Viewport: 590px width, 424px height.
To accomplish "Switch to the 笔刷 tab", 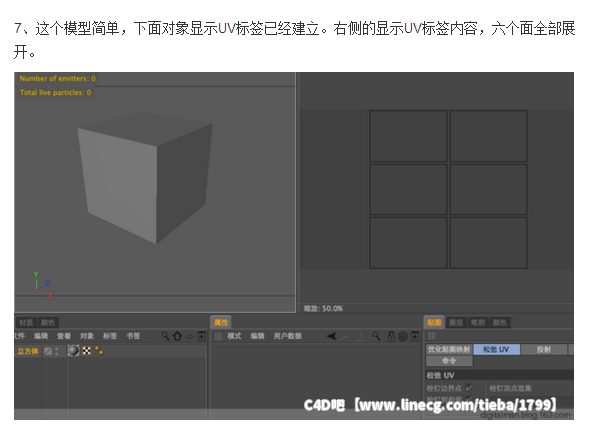I will pyautogui.click(x=477, y=322).
